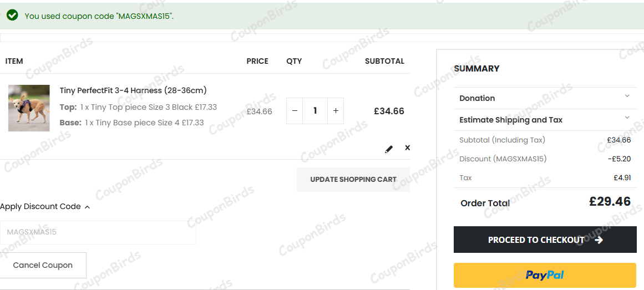Click the caret beside Apply Discount Code
The height and width of the screenshot is (290, 644).
(87, 207)
